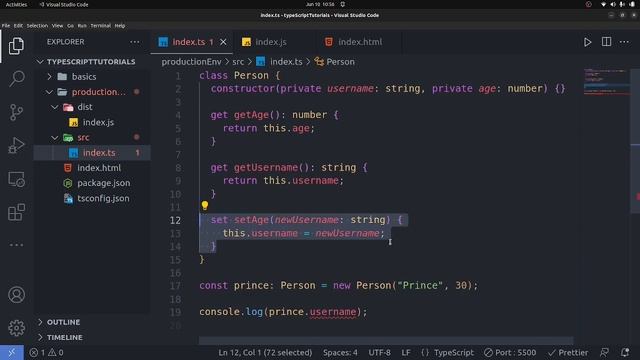The width and height of the screenshot is (640, 360).
Task: Open editor More Actions menu
Action: coord(624,42)
